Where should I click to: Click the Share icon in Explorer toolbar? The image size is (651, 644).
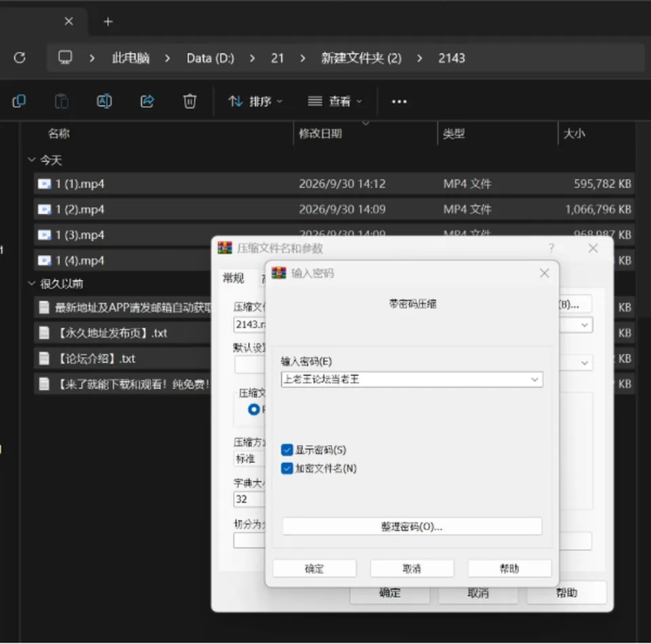click(147, 101)
